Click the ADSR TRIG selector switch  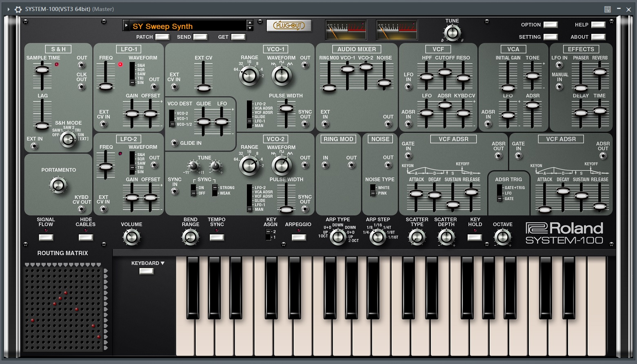point(499,193)
